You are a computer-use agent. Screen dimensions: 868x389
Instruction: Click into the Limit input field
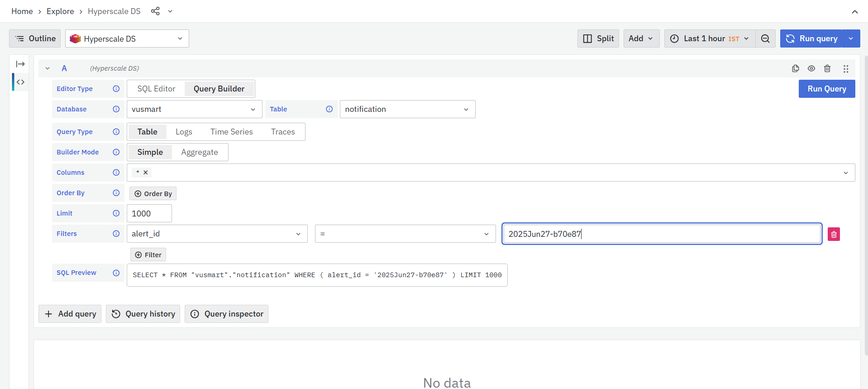[149, 213]
